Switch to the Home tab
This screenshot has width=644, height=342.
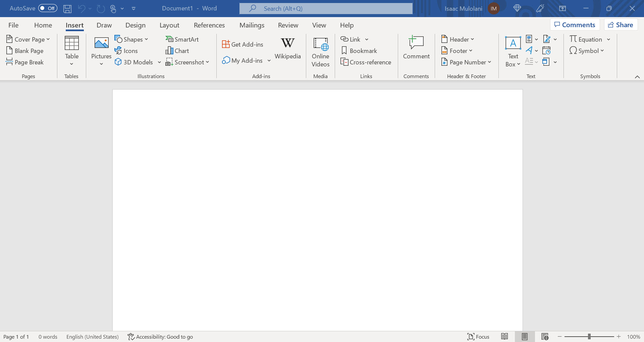(43, 25)
